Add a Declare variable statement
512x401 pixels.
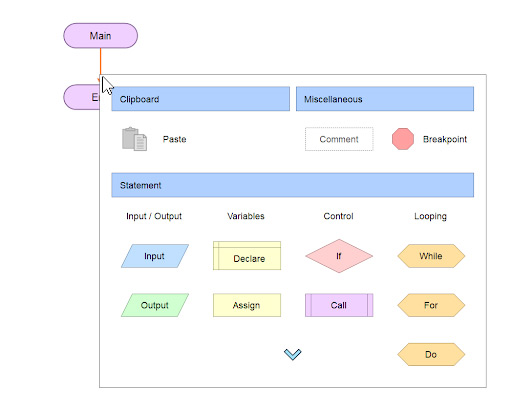coord(247,256)
